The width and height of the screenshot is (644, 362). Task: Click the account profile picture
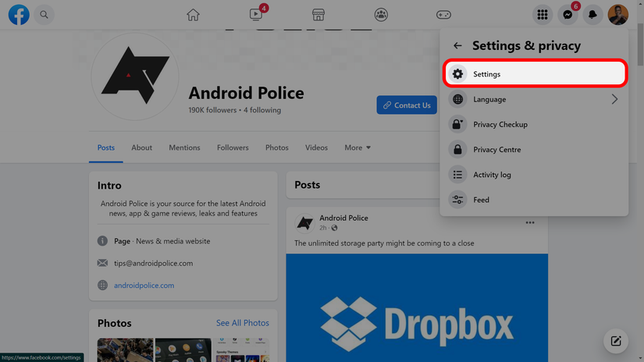pos(618,15)
